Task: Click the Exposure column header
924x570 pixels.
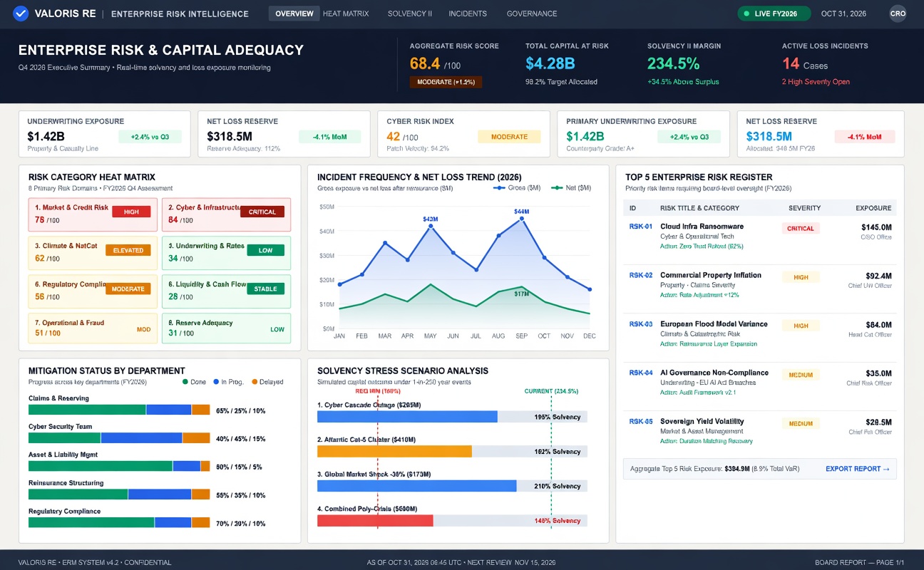Action: 873,208
